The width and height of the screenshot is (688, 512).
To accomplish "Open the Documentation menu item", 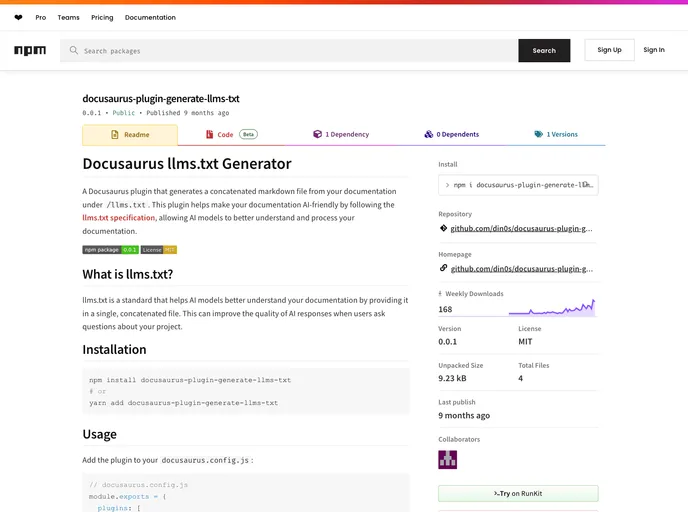I will click(150, 18).
